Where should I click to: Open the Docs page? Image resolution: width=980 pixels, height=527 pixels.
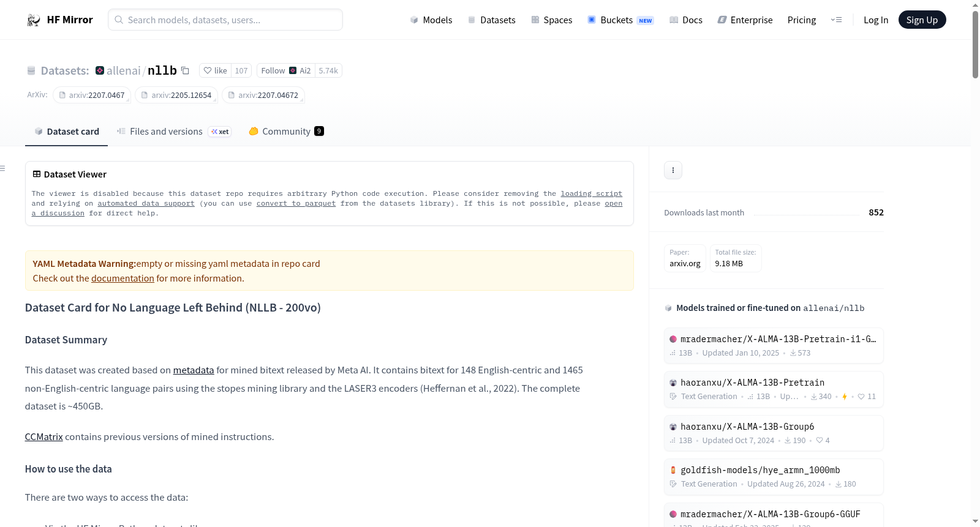click(x=685, y=20)
